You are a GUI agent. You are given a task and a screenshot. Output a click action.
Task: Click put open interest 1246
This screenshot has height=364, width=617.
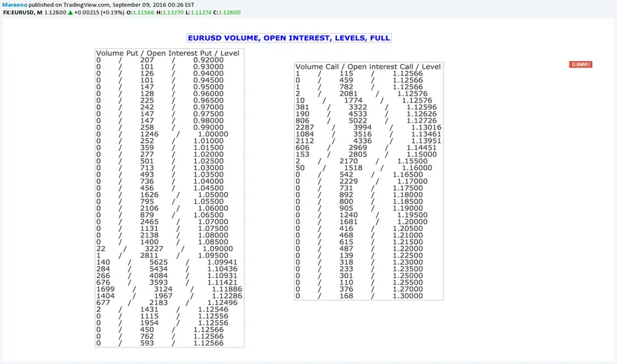tap(149, 134)
